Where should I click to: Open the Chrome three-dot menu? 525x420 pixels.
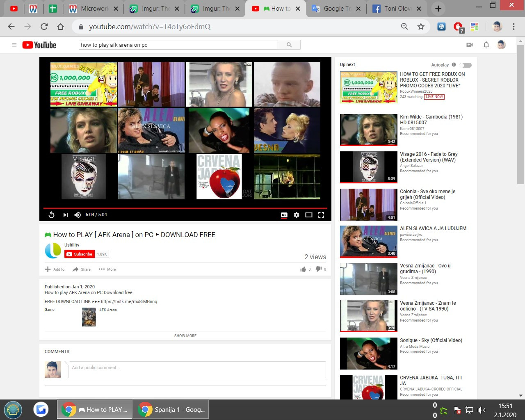tap(514, 27)
